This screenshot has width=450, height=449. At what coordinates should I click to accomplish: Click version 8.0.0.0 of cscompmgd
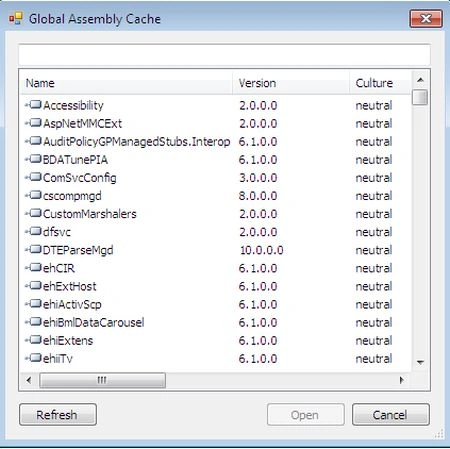[x=258, y=196]
